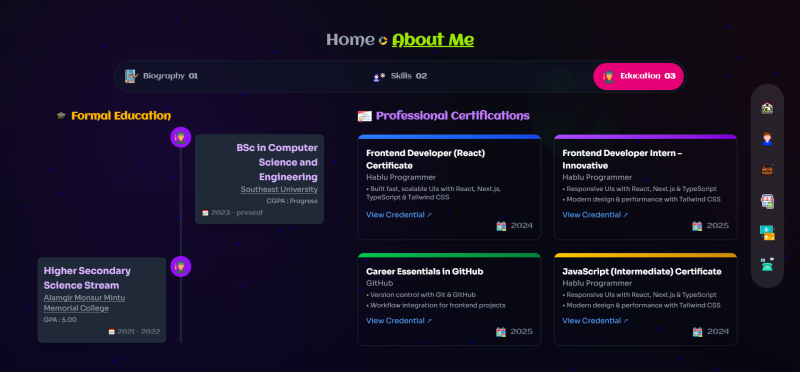Click the date icon on Frontend Developer Intern card
The height and width of the screenshot is (372, 800).
tap(697, 226)
